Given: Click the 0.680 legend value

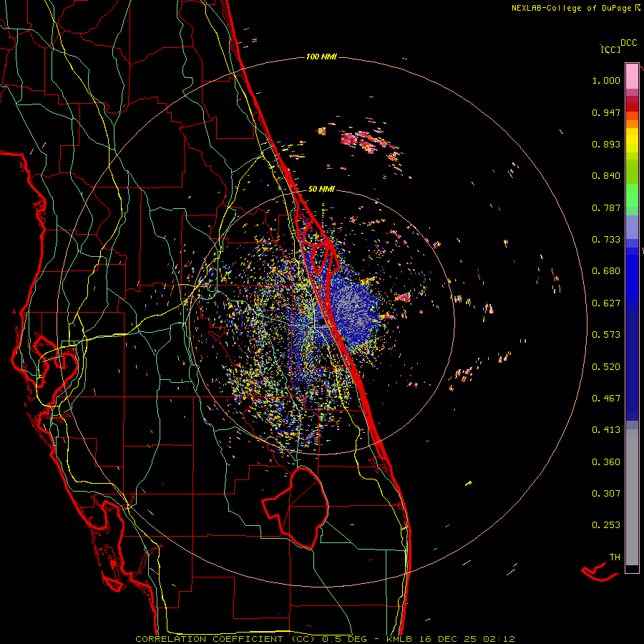Looking at the screenshot, I should [606, 271].
